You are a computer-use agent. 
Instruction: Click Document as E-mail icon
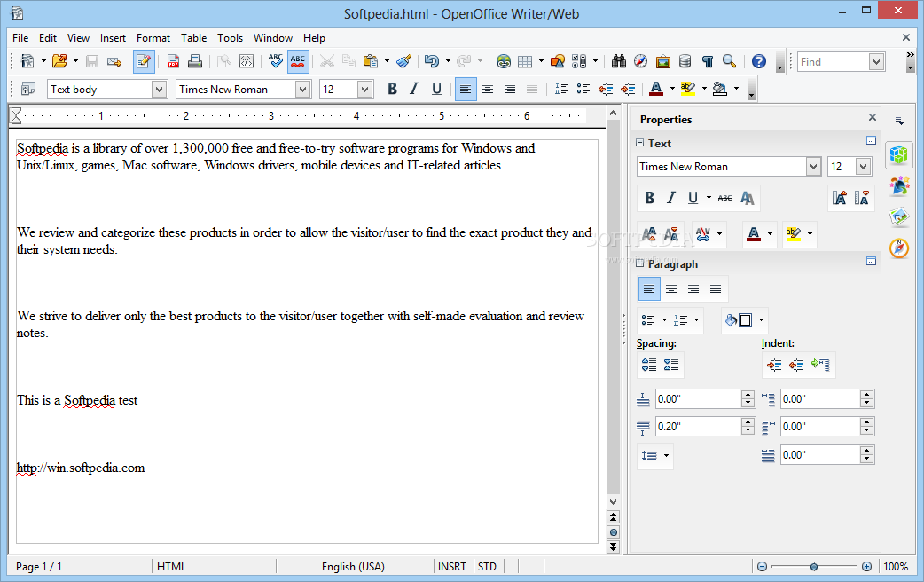114,61
